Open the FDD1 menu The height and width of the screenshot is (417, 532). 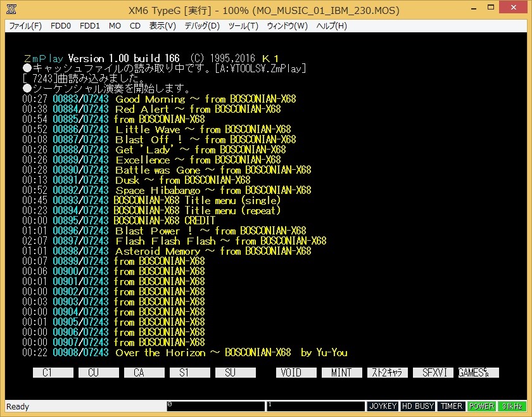point(90,26)
